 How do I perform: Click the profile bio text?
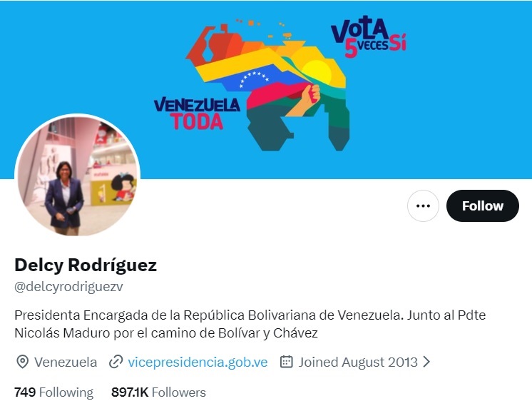(x=250, y=324)
